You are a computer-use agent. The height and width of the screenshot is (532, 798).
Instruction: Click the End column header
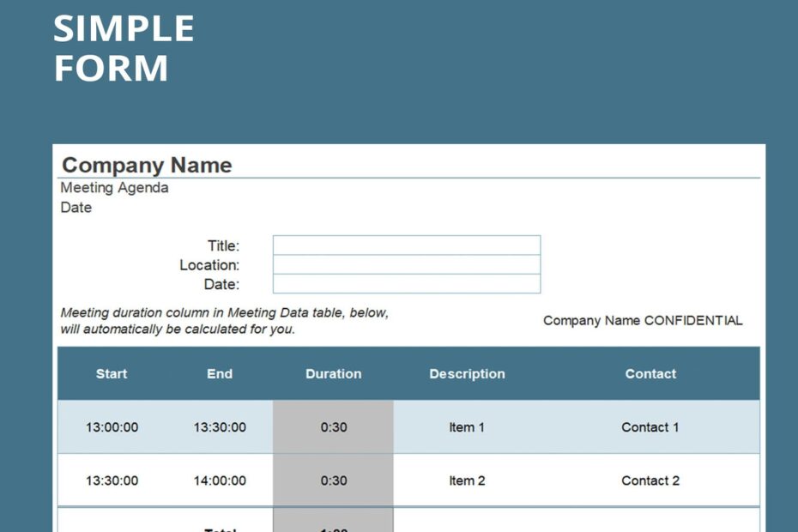point(220,374)
